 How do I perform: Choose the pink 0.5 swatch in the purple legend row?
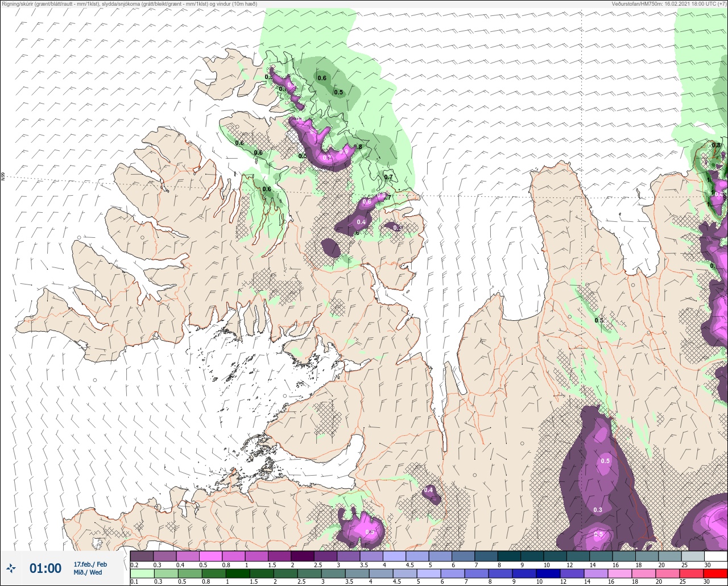pos(210,556)
